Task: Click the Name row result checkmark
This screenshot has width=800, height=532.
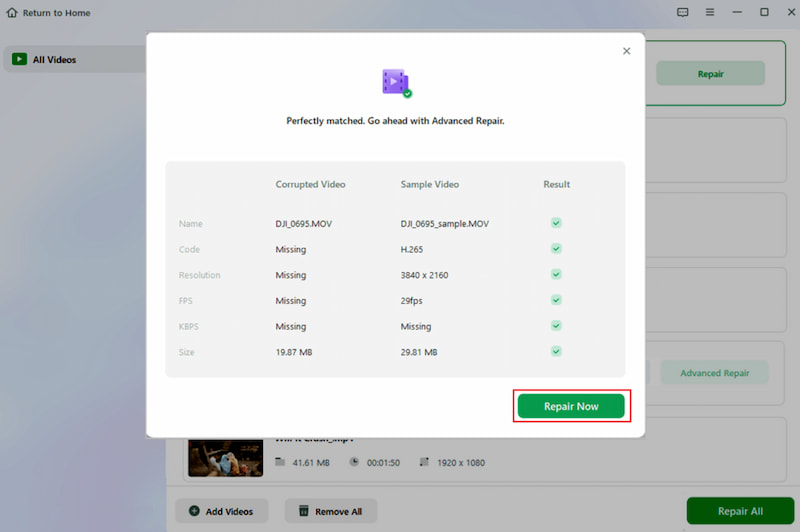Action: point(556,223)
